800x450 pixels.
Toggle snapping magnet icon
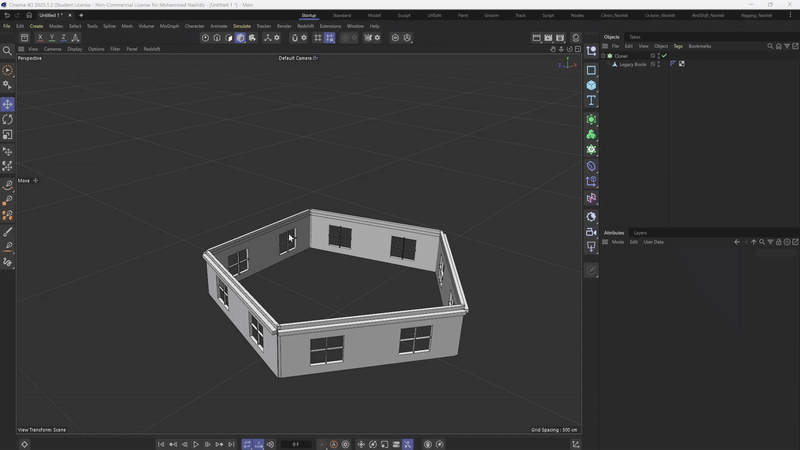[x=294, y=37]
